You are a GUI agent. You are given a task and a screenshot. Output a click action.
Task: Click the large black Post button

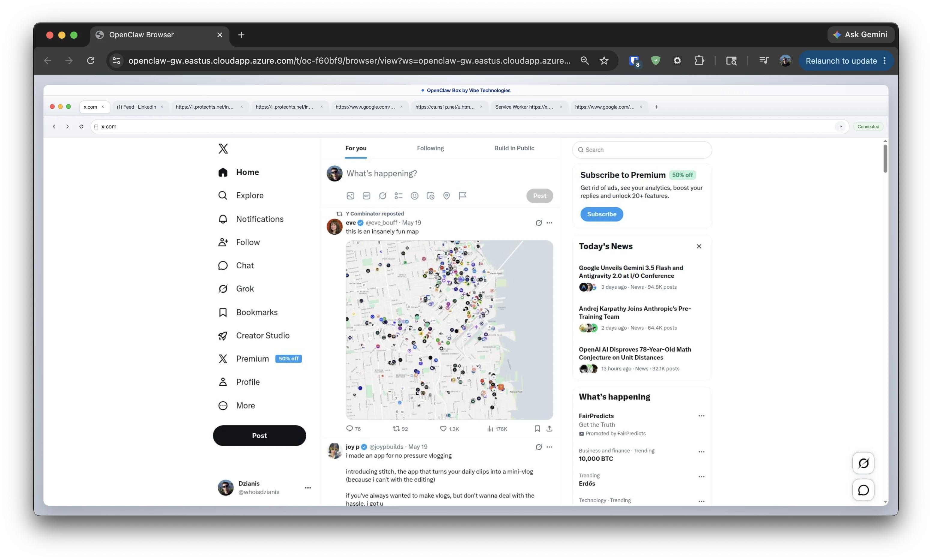(x=259, y=435)
